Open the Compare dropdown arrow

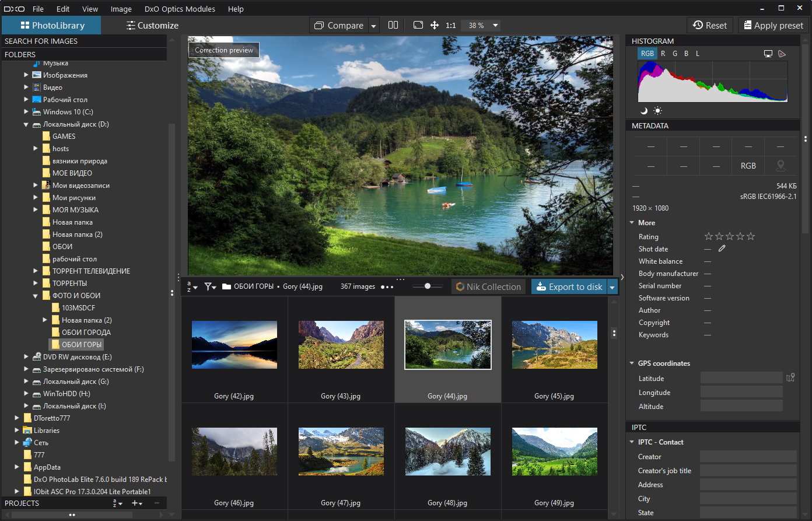tap(374, 26)
